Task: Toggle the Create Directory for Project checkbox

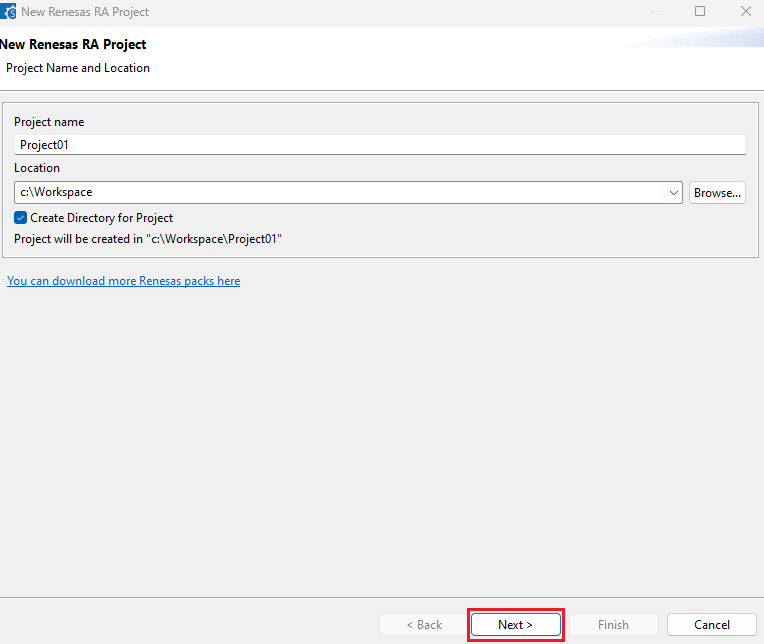Action: [21, 218]
